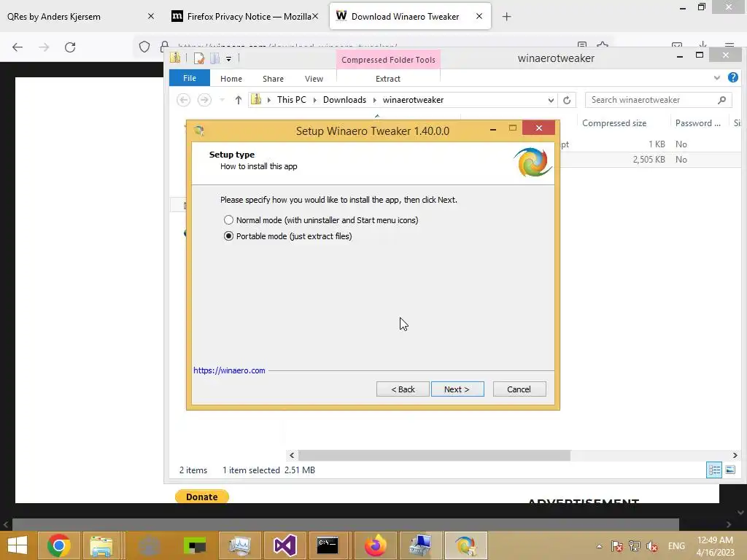Reload the Firefox page
The width and height of the screenshot is (747, 560).
[70, 47]
